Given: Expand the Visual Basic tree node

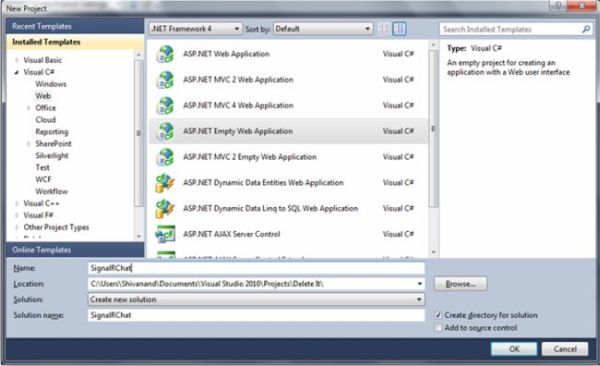Looking at the screenshot, I should (x=16, y=60).
